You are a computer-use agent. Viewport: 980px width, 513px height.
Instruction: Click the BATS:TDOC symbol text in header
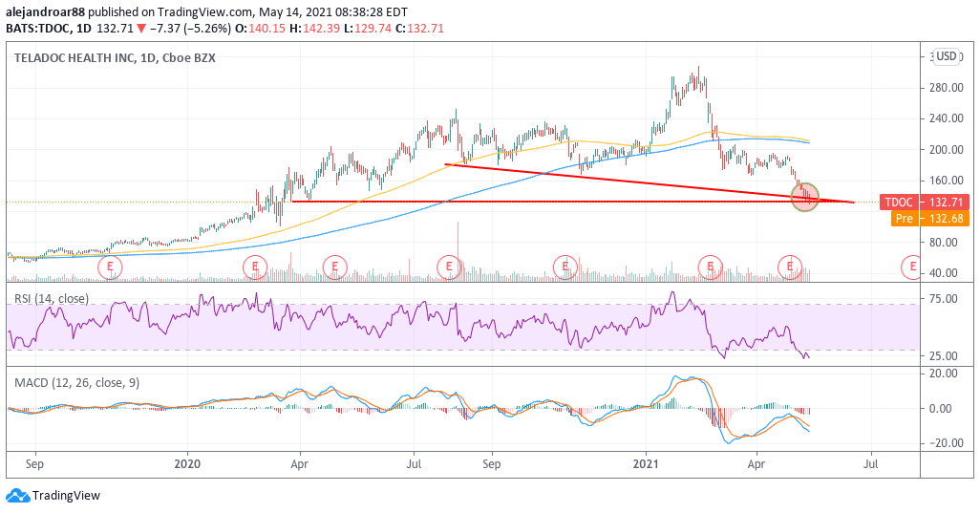click(37, 28)
